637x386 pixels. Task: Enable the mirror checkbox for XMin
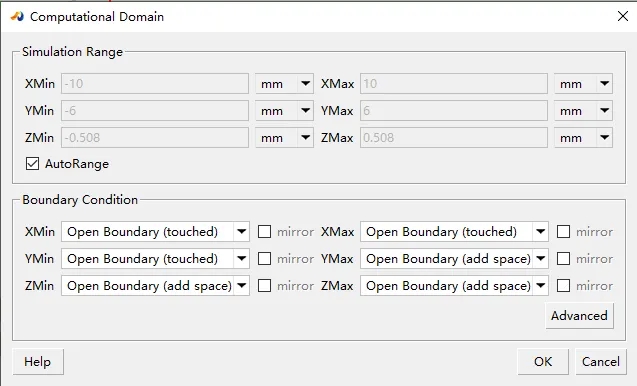tap(264, 232)
